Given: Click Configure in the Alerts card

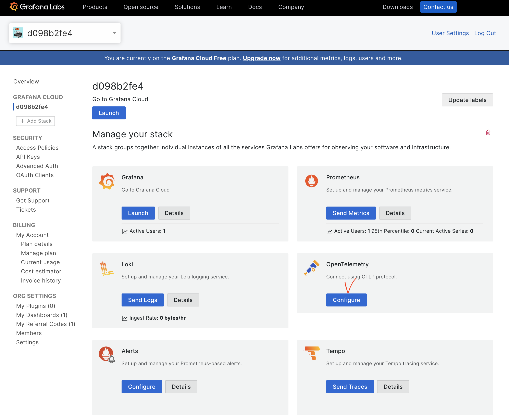Looking at the screenshot, I should [x=142, y=387].
